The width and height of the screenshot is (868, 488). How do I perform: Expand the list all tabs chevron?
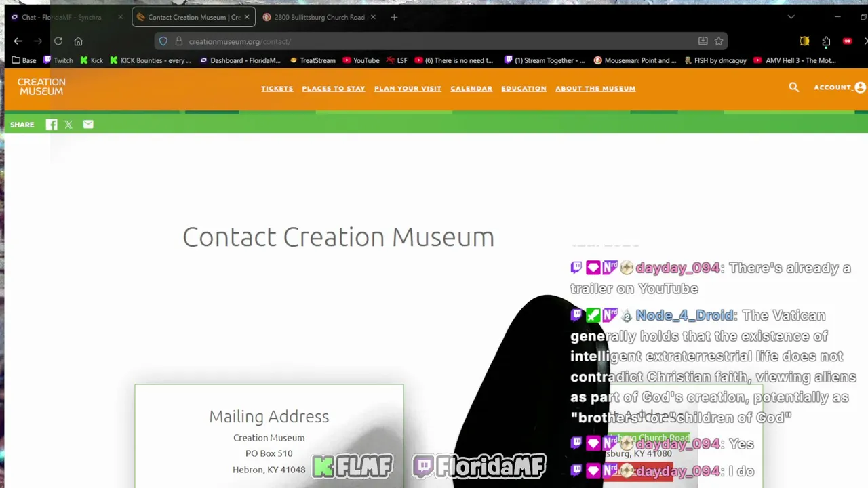791,17
